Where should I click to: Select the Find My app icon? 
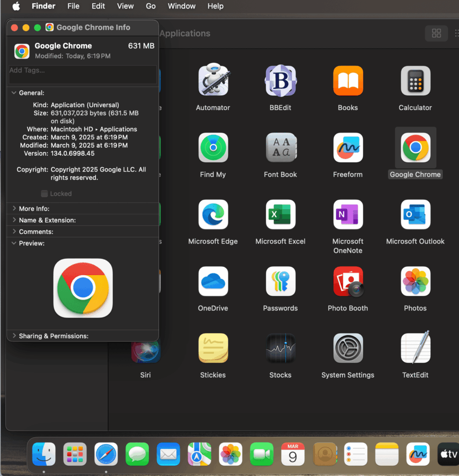213,147
